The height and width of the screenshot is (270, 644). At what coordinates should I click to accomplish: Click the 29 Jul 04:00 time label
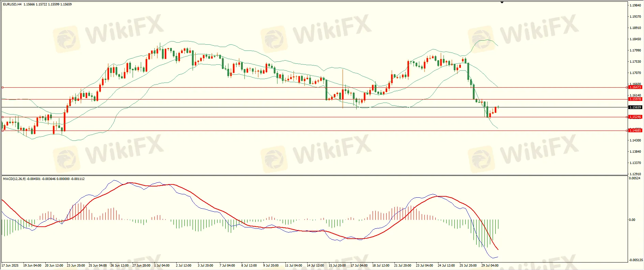pos(490,266)
